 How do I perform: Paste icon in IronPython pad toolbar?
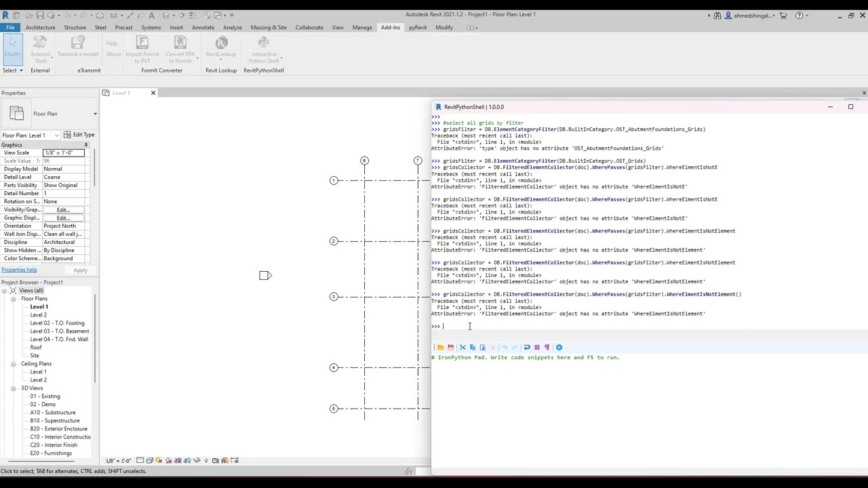point(482,347)
